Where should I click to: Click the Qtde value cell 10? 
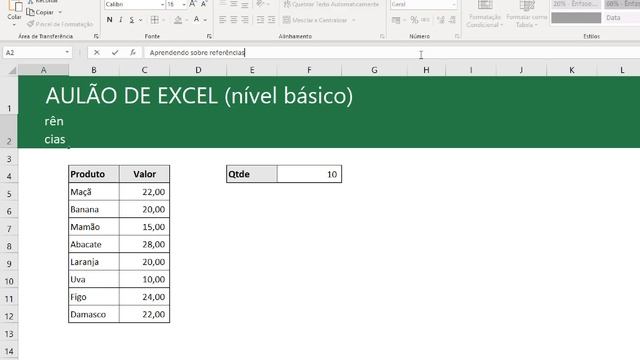tap(309, 174)
